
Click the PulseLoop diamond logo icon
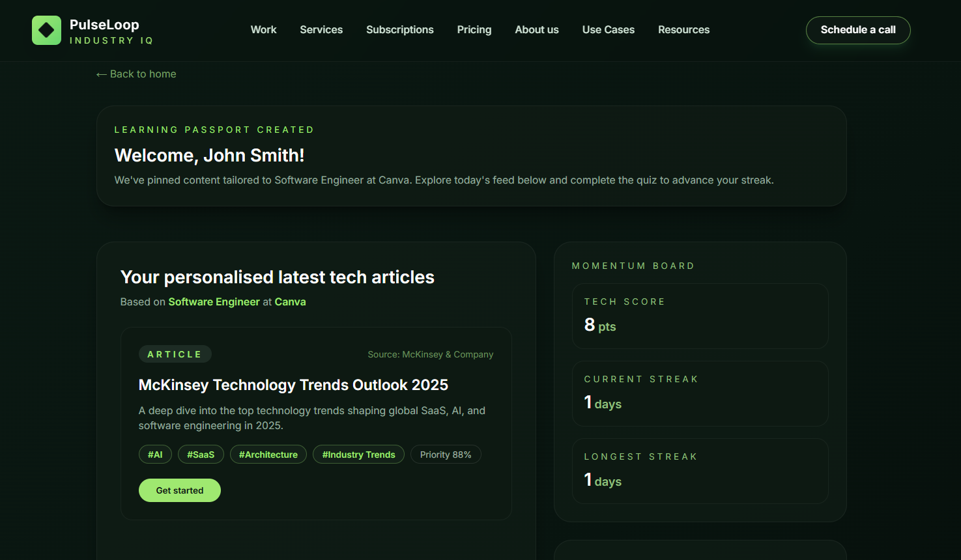click(x=46, y=30)
